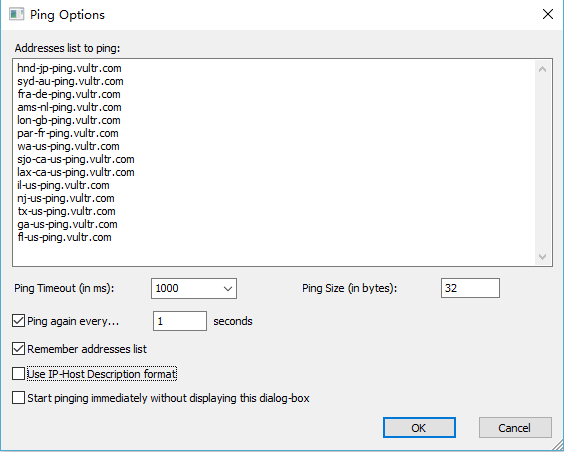Confirm settings with OK button
The width and height of the screenshot is (564, 452).
419,428
